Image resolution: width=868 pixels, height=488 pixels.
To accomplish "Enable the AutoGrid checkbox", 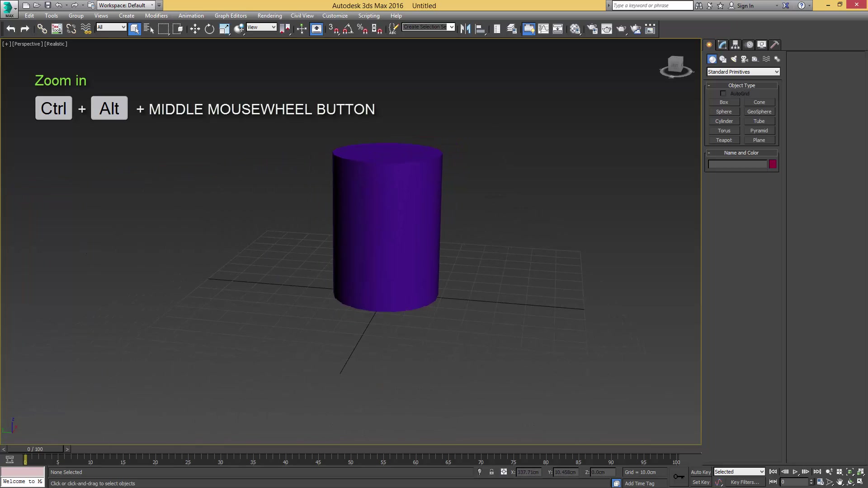I will [x=723, y=94].
